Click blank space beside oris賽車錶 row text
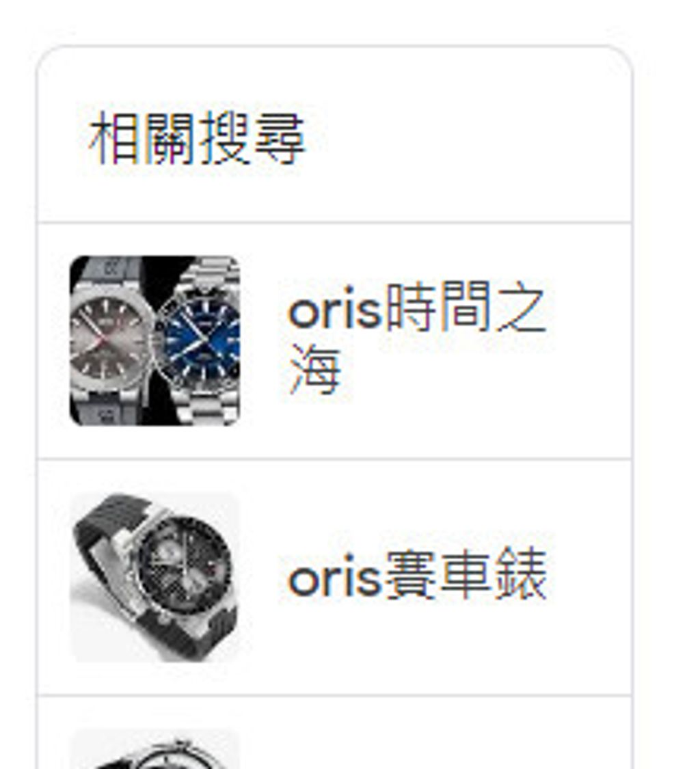The image size is (700, 769). 589,578
